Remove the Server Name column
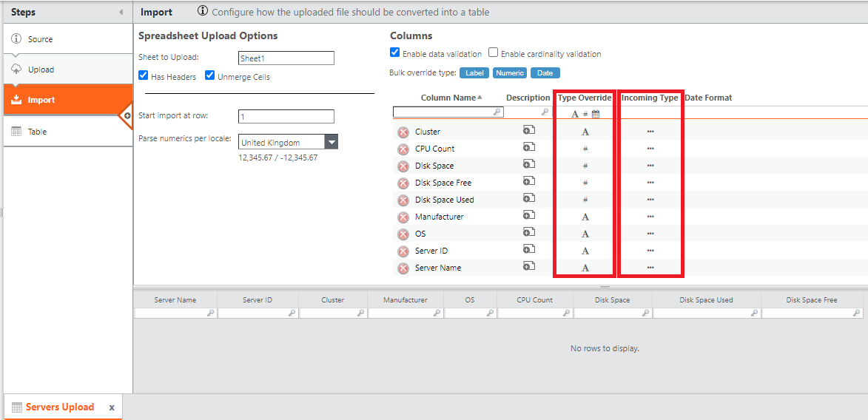 [403, 268]
